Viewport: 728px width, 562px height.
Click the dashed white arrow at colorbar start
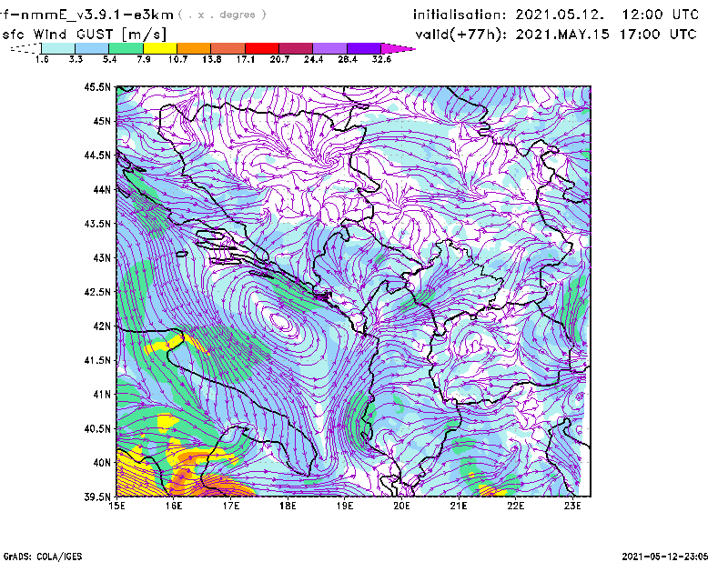click(x=25, y=48)
